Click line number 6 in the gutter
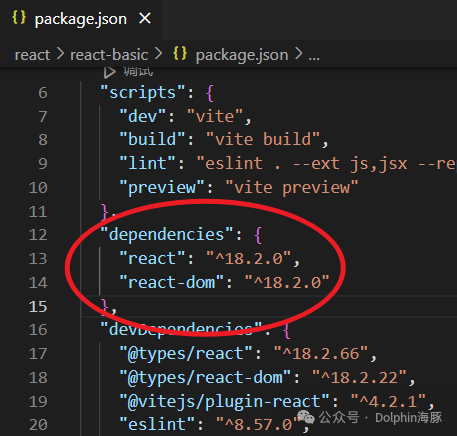The image size is (457, 436). tap(43, 93)
